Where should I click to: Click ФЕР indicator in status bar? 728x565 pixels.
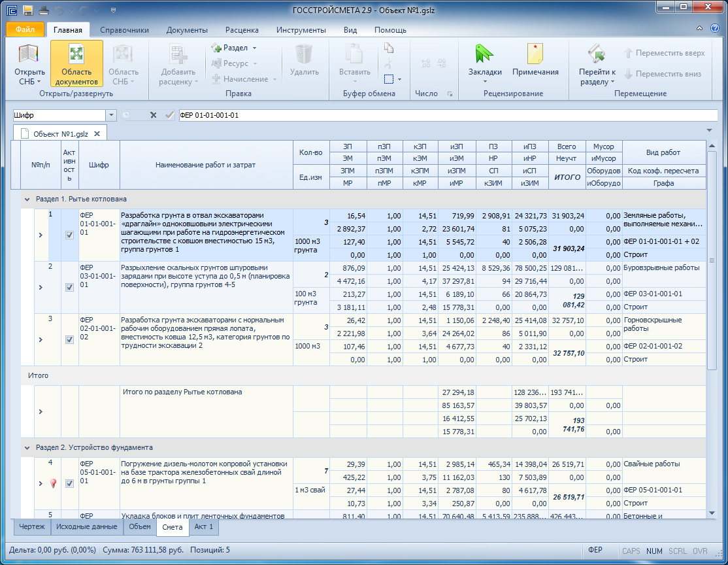(595, 550)
